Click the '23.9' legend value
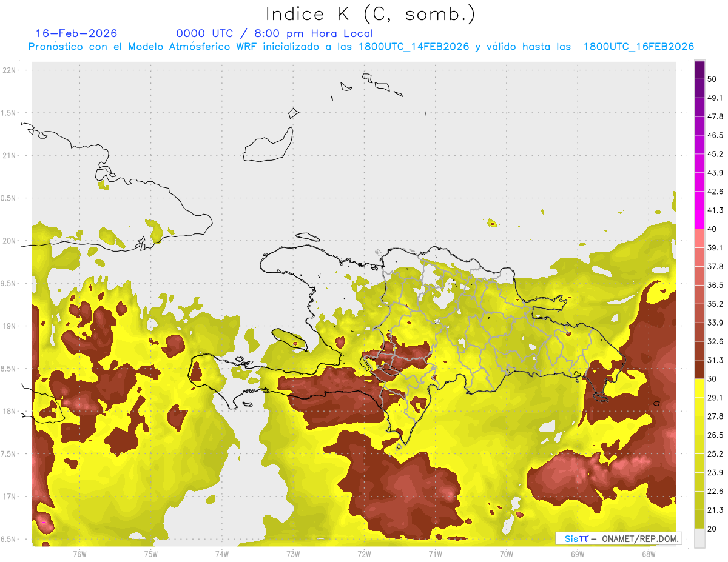 (x=715, y=472)
